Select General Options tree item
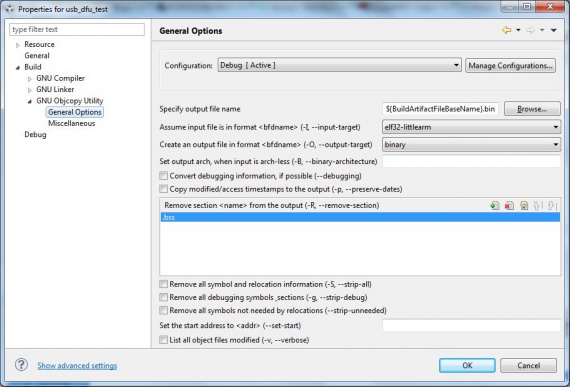Screen dimensions: 570x387 (75, 112)
